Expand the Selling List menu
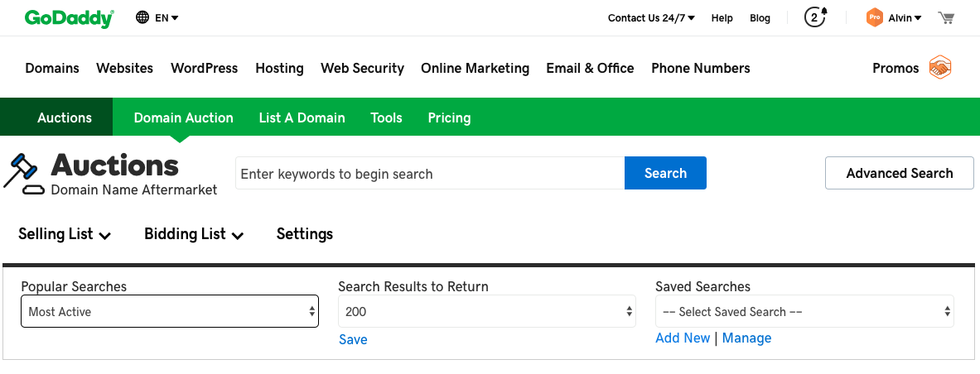Screen dimensions: 980x374 (x=65, y=234)
